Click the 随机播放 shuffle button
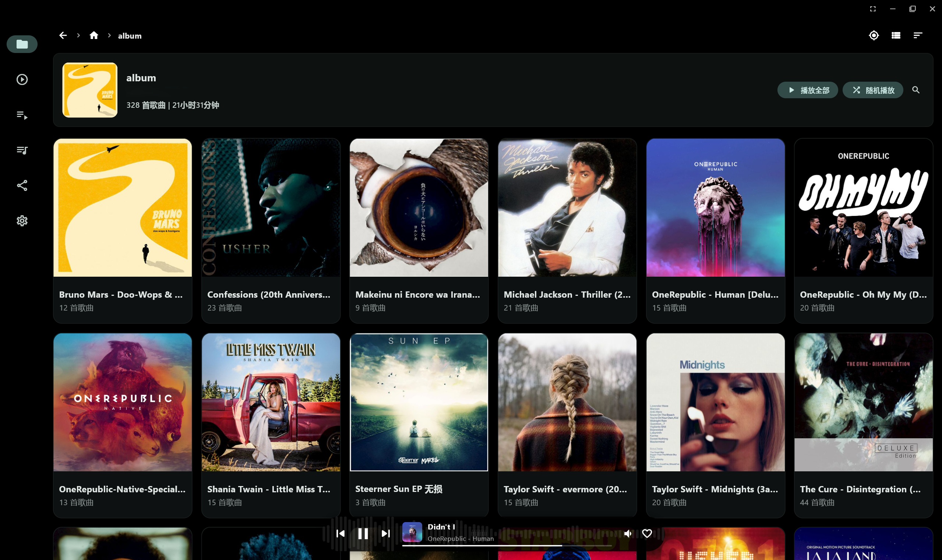Screen dimensions: 942x560 tap(873, 90)
